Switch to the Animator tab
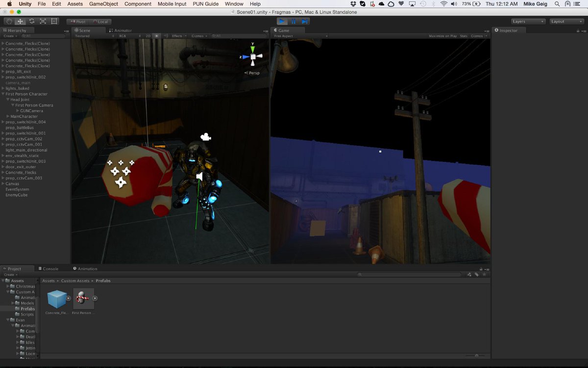The width and height of the screenshot is (588, 368). [120, 30]
